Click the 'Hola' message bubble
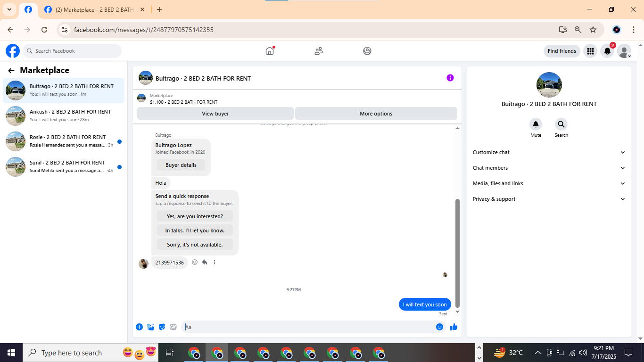 161,183
